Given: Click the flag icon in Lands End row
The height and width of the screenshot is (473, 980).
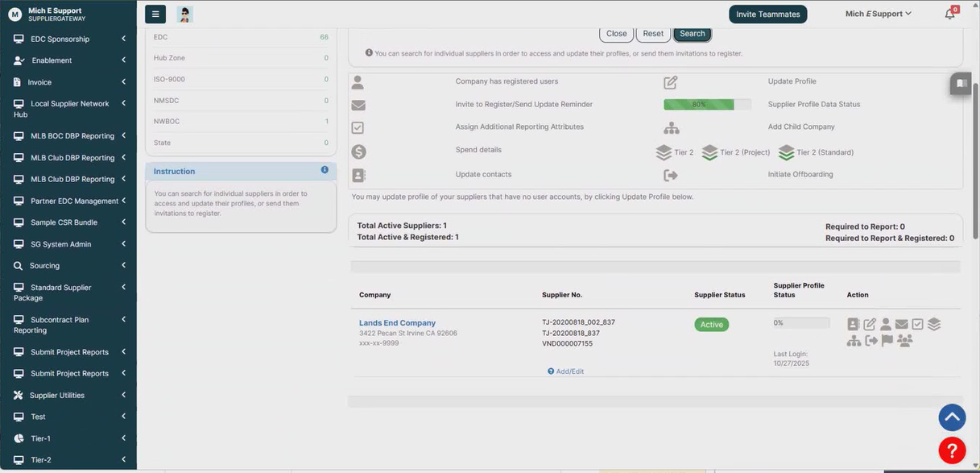Looking at the screenshot, I should coord(887,341).
